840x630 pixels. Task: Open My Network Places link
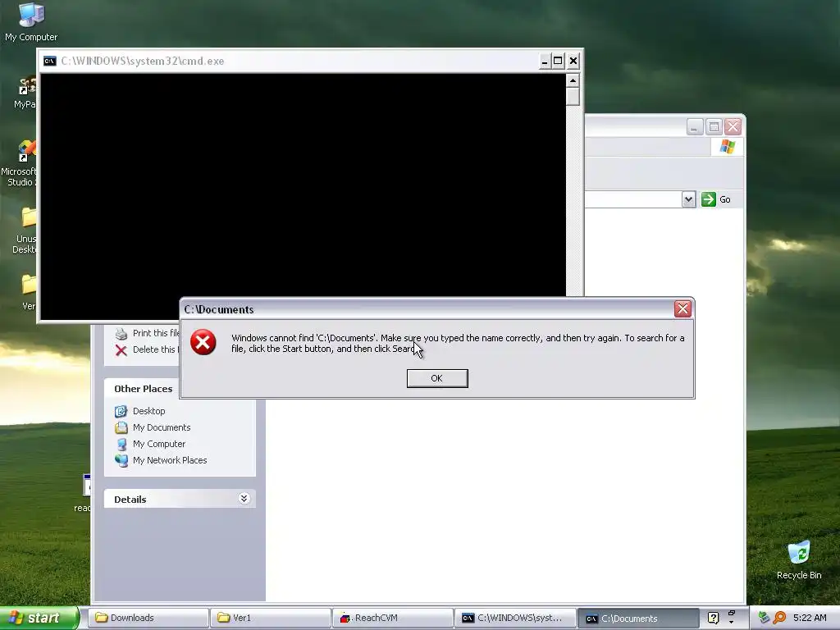[170, 460]
